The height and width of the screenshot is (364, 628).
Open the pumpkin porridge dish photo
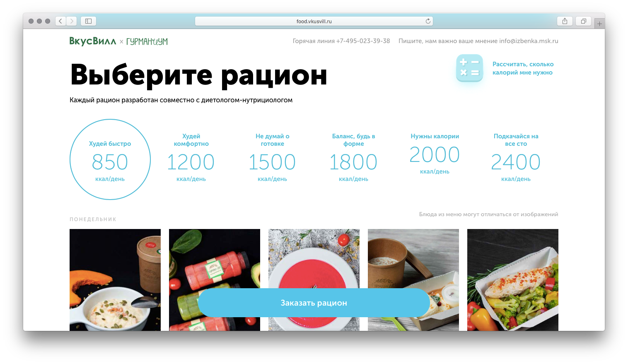(x=115, y=280)
